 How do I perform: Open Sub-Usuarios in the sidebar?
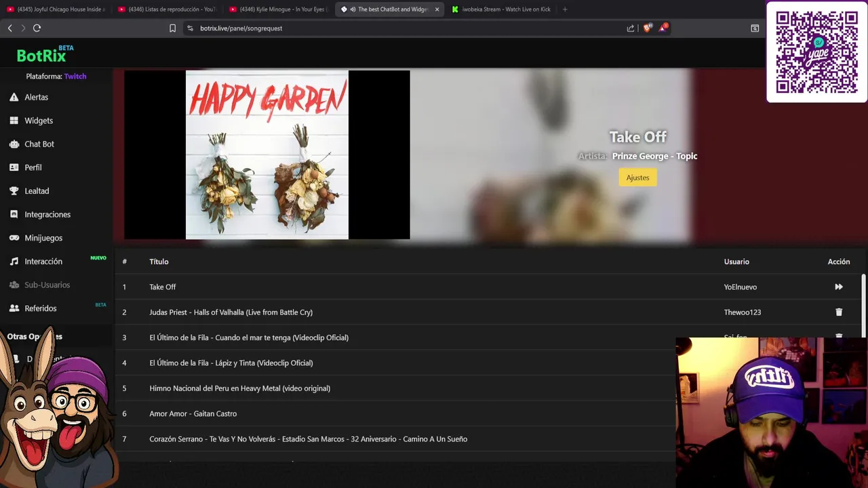[x=47, y=285]
